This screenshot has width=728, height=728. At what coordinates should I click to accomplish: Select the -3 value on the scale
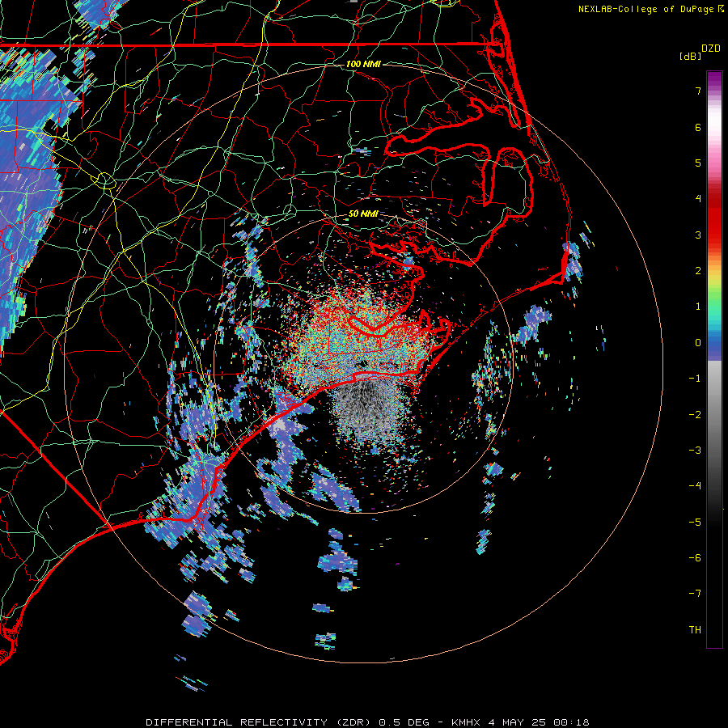[x=695, y=451]
